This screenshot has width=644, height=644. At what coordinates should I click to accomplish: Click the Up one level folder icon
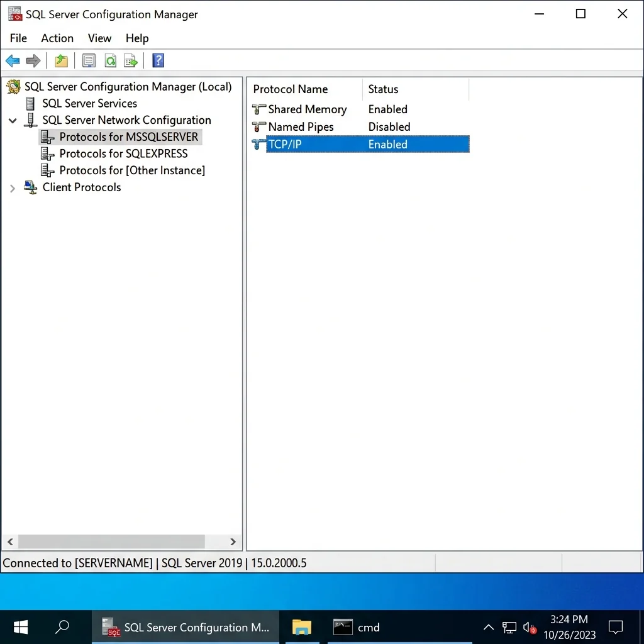click(61, 61)
